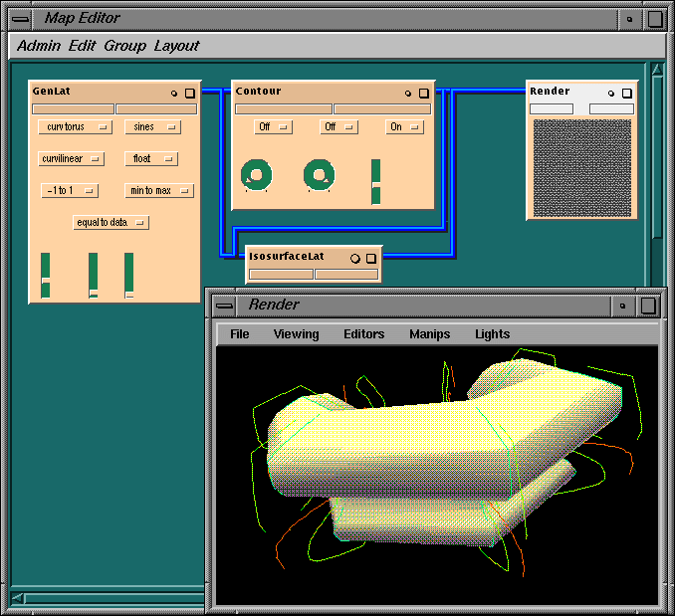675x616 pixels.
Task: Click the square maximize icon on GenLat module
Action: tap(190, 93)
